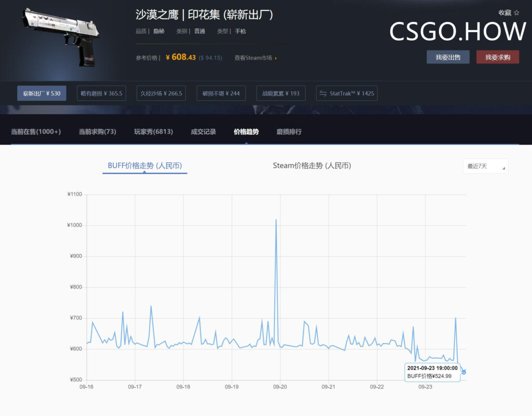Switch to 当前求购(73) tab
532x416 pixels.
coord(97,132)
